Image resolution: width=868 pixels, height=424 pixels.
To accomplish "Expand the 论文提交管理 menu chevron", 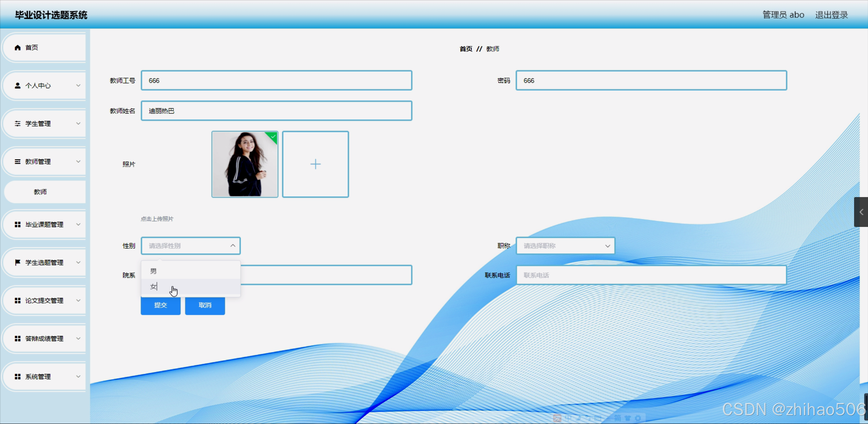I will pyautogui.click(x=78, y=301).
